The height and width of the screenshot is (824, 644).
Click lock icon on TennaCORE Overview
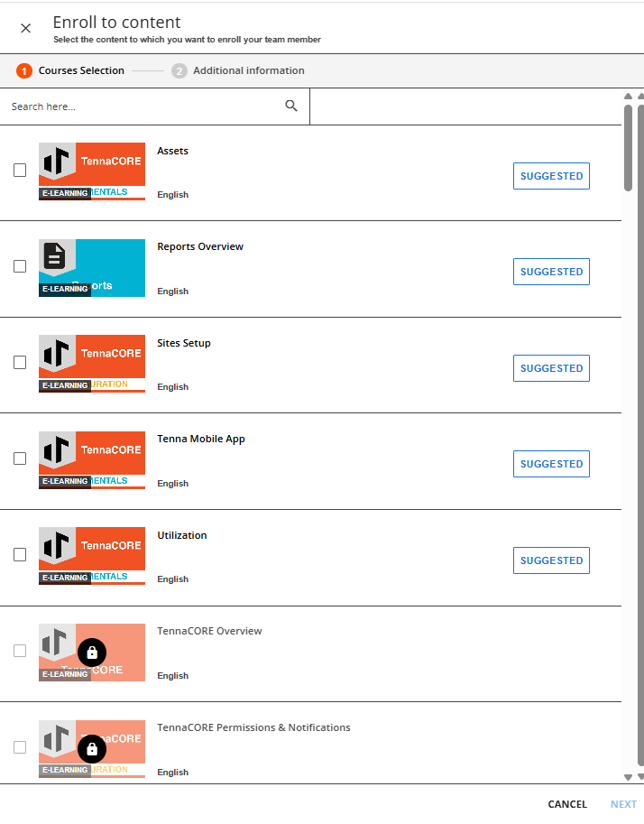tap(92, 653)
